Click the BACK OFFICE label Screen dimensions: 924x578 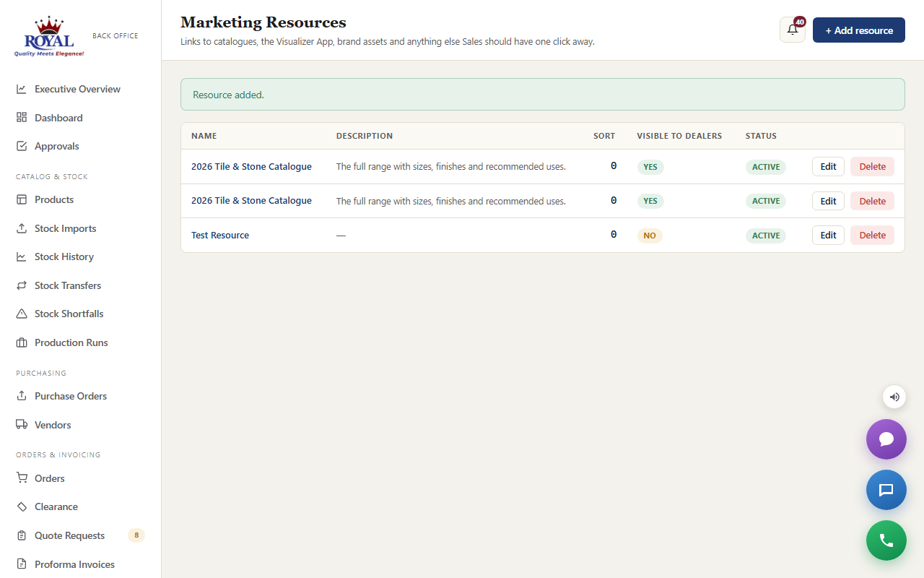pyautogui.click(x=115, y=35)
